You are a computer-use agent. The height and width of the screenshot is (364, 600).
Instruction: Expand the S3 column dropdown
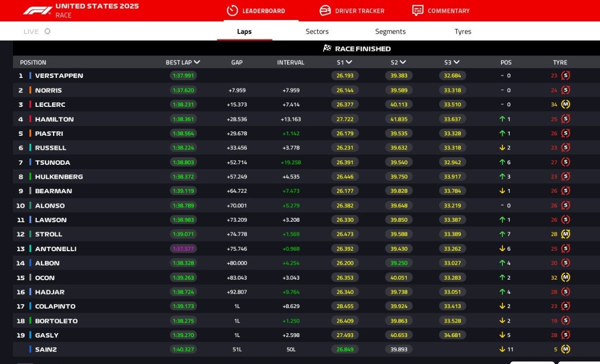(x=456, y=62)
